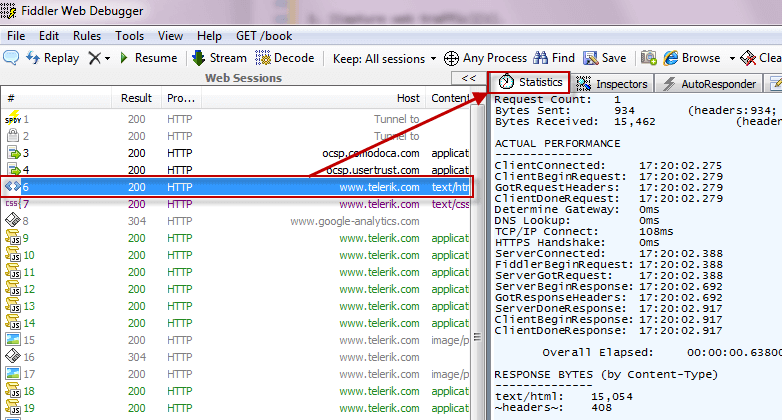The width and height of the screenshot is (782, 420).
Task: Toggle the Decode option
Action: point(285,58)
